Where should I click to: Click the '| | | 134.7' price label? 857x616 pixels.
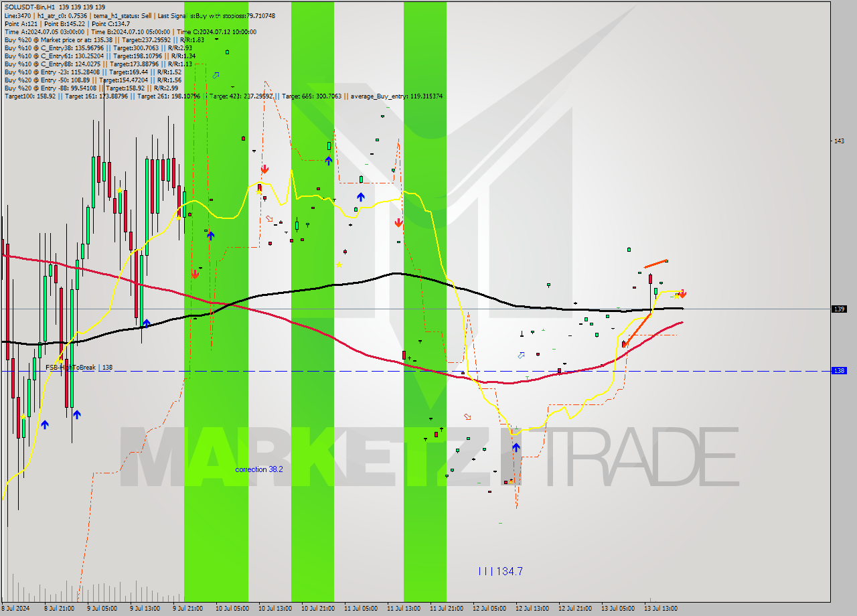[500, 571]
